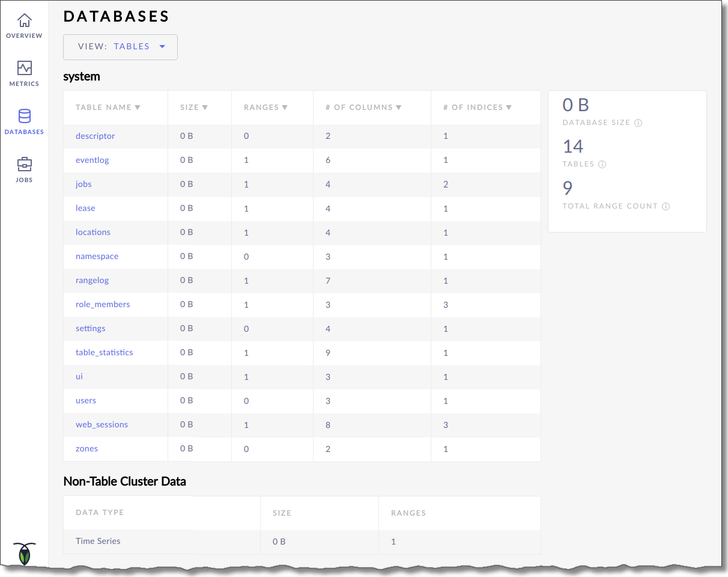Click info icon for Total Range Count
This screenshot has height=577, width=728.
click(x=666, y=206)
